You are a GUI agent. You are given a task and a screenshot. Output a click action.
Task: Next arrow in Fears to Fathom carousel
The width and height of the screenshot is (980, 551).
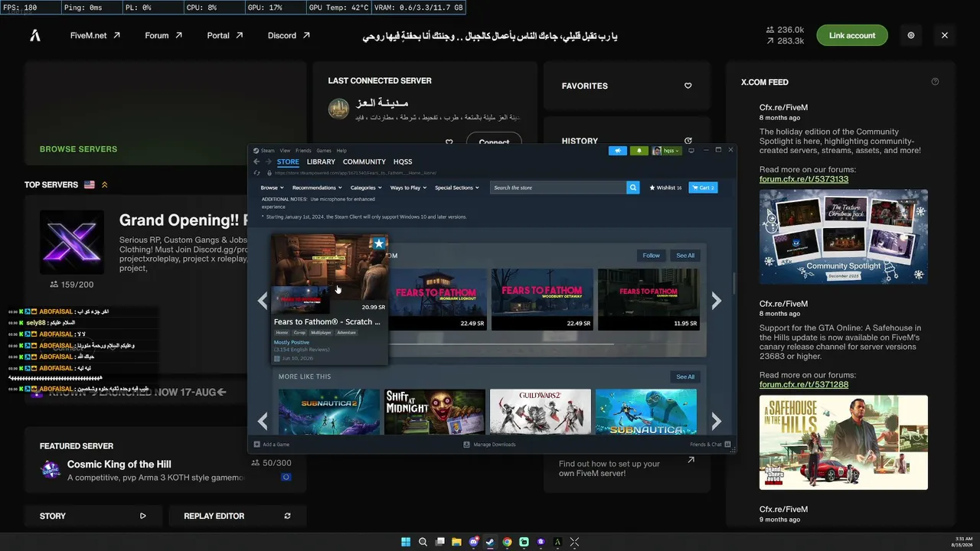click(x=717, y=301)
